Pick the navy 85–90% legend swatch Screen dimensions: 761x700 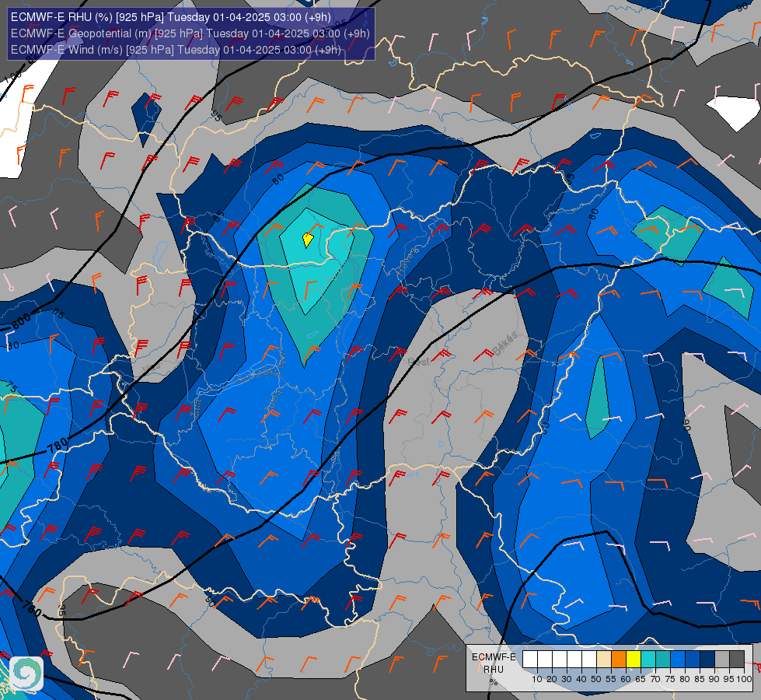coord(707,660)
